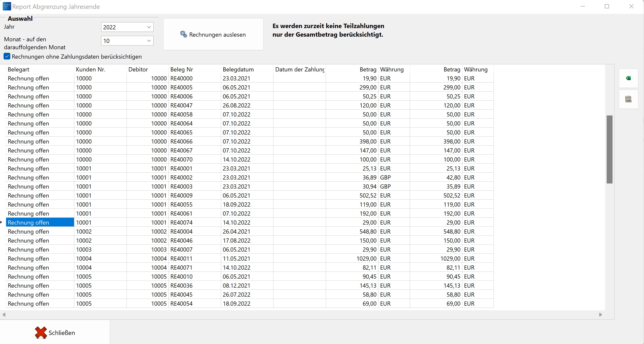This screenshot has width=644, height=344.
Task: Select the cell RE40004
Action: (x=195, y=231)
